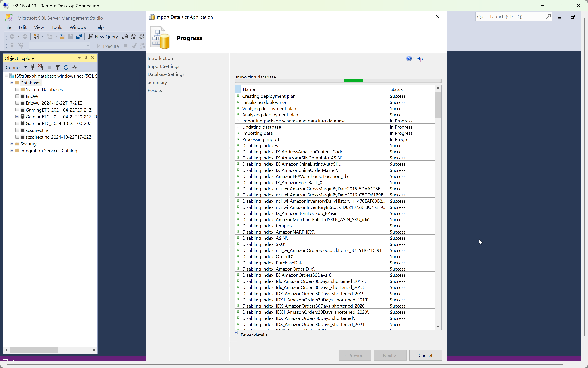Open the Window menu
Screen dimensions: 588x368
pos(78,27)
